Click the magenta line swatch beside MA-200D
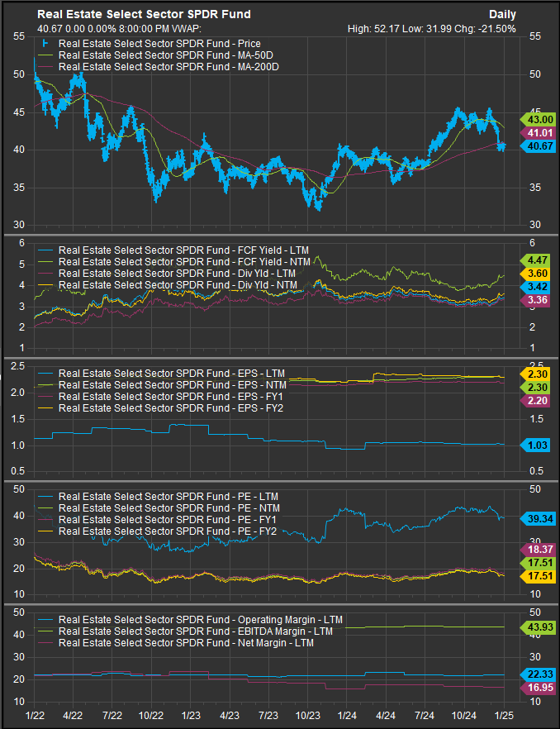This screenshot has height=729, width=560. coord(46,66)
